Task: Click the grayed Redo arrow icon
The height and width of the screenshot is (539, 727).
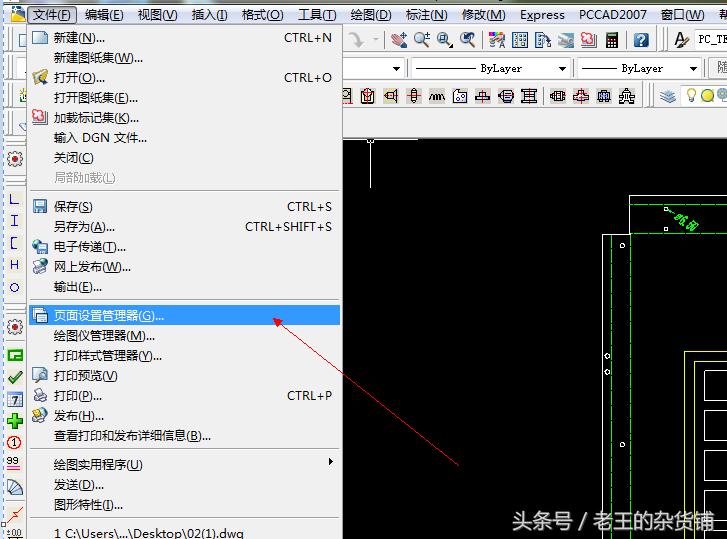Action: coord(357,40)
